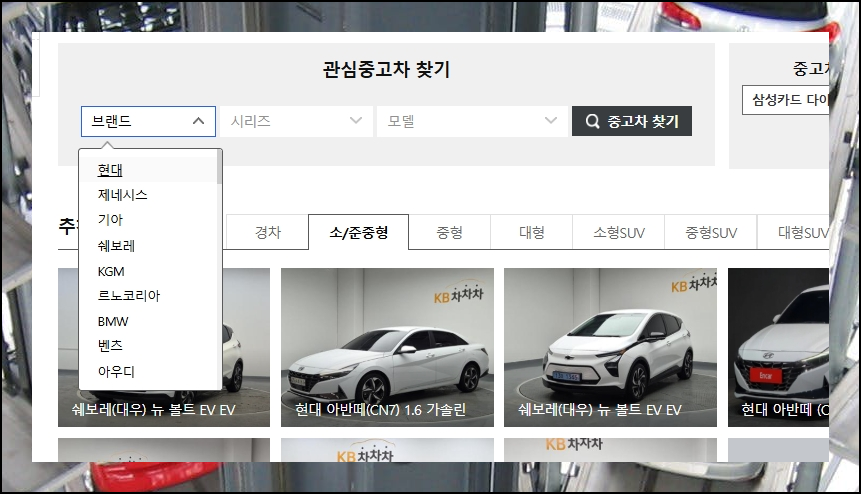Switch to the 중형 tab
Viewport: 861px width, 494px height.
(449, 232)
